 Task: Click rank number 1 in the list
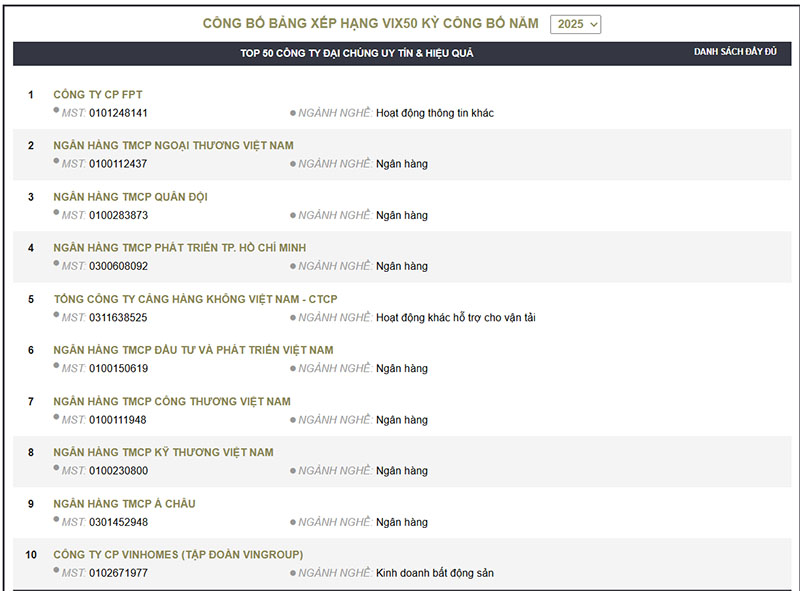[31, 95]
